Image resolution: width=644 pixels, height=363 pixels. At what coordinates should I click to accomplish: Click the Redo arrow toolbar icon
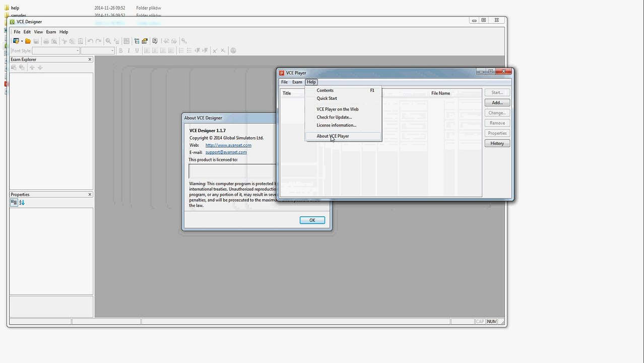98,41
